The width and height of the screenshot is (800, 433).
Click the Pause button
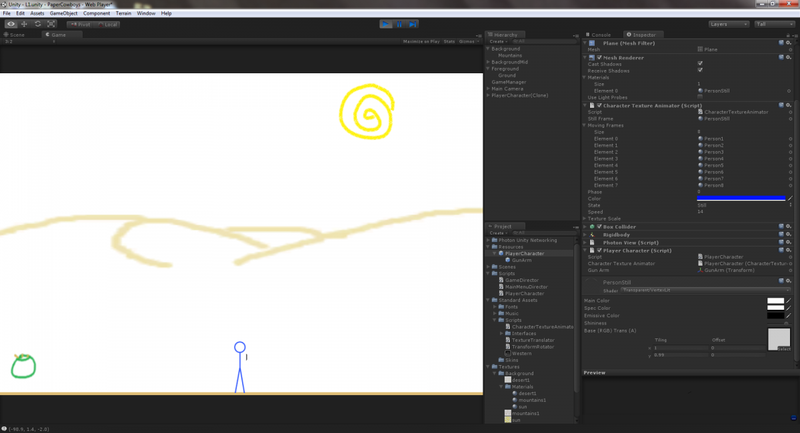[x=399, y=24]
